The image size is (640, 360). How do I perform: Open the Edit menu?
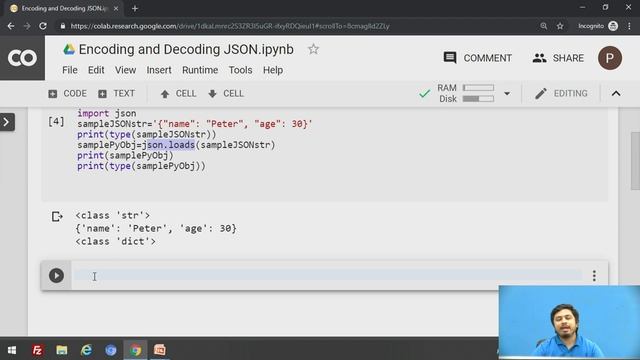pyautogui.click(x=96, y=70)
